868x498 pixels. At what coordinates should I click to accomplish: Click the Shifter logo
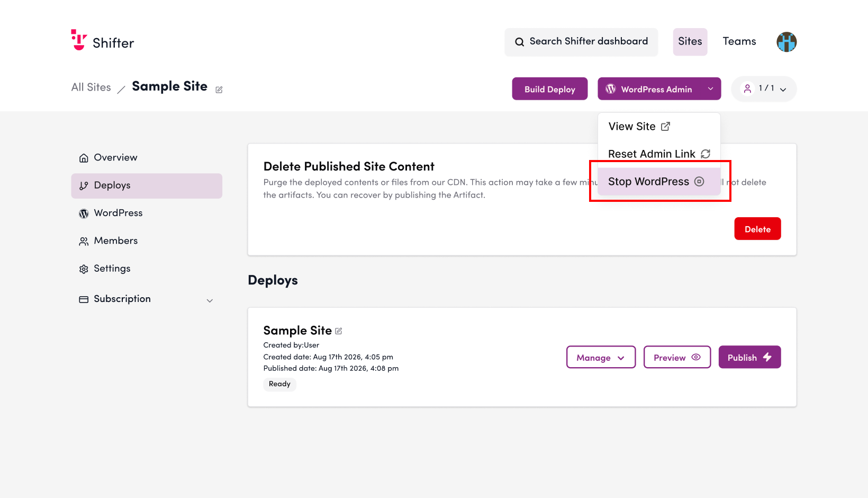pos(103,40)
